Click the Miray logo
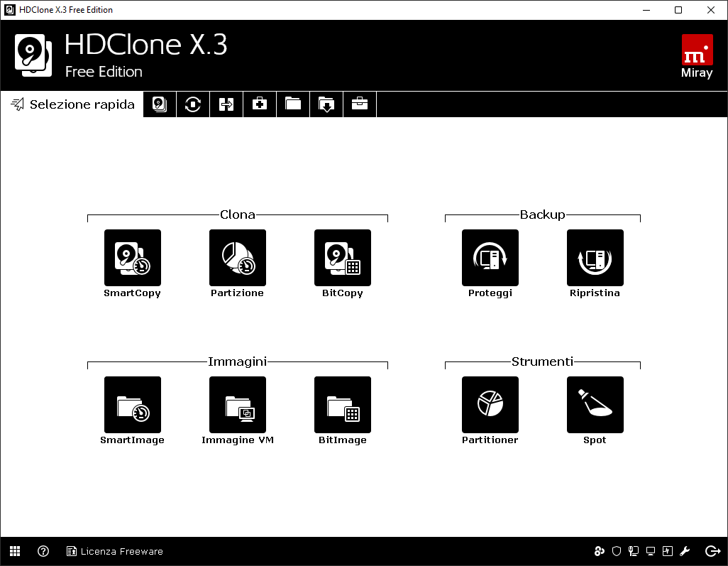Screen dimensions: 728x566 697,56
